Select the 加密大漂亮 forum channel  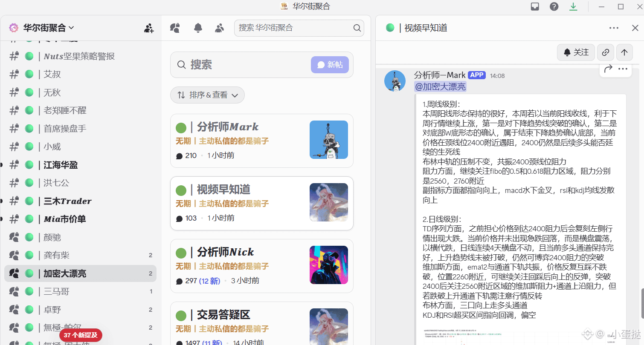tap(80, 273)
